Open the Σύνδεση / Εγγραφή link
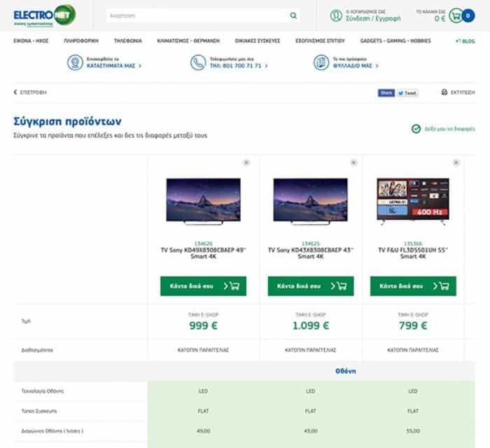Viewport: 490px width, 448px height. click(373, 19)
